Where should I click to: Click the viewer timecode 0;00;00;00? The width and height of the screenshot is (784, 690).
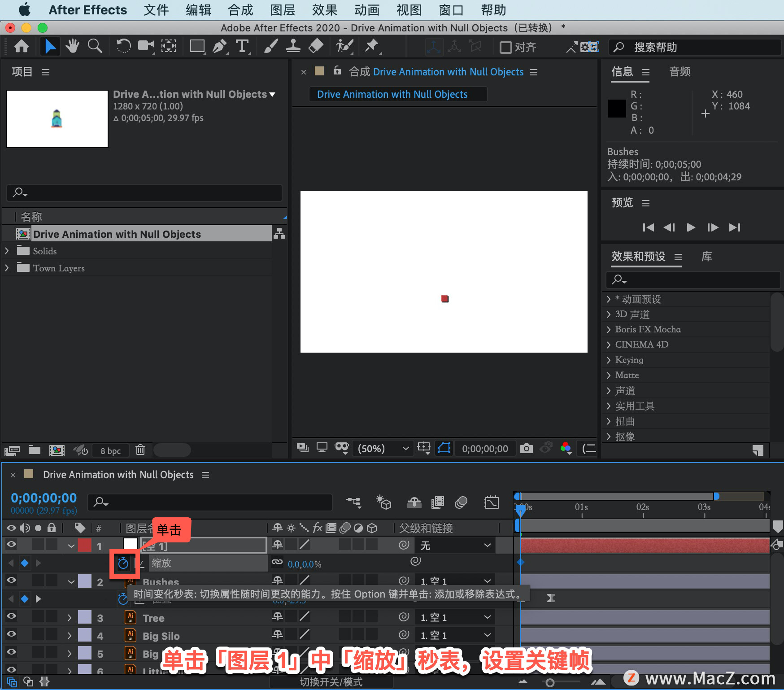click(x=485, y=449)
